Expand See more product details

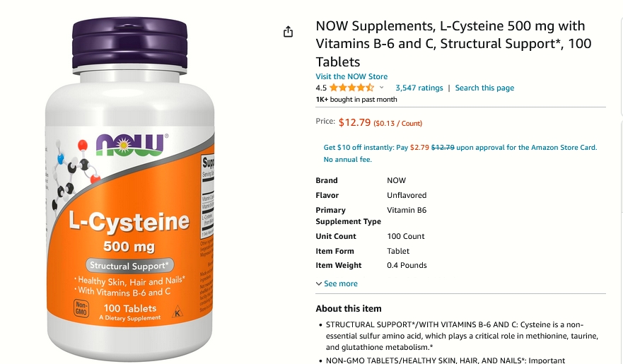pos(341,283)
